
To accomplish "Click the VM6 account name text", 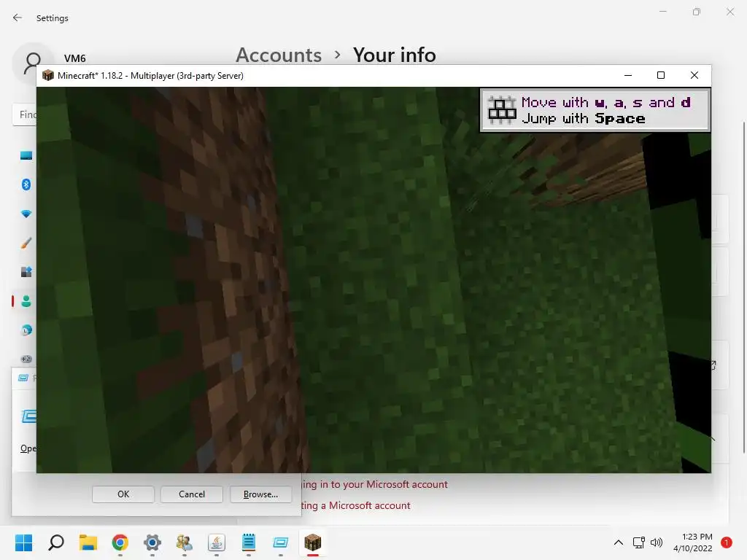I will click(75, 58).
